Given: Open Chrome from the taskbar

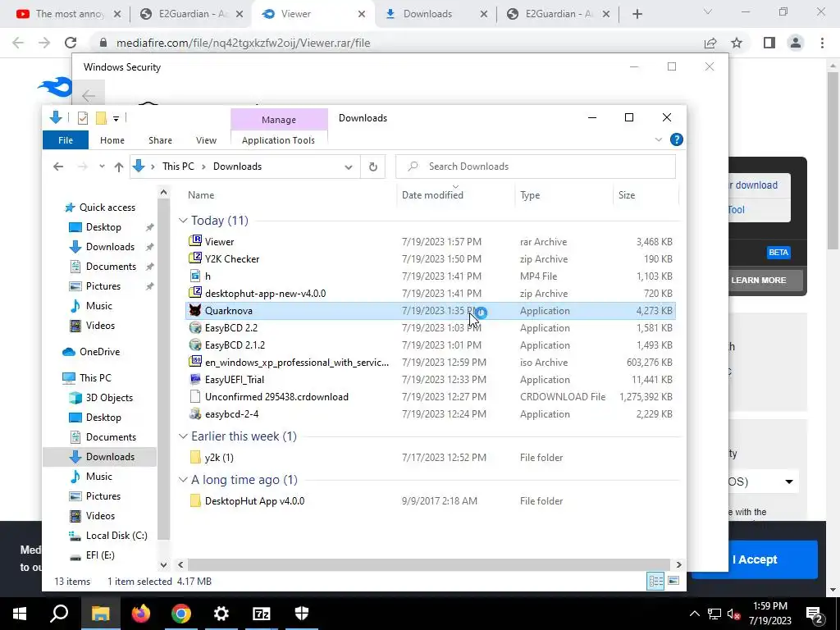Looking at the screenshot, I should pos(181,614).
